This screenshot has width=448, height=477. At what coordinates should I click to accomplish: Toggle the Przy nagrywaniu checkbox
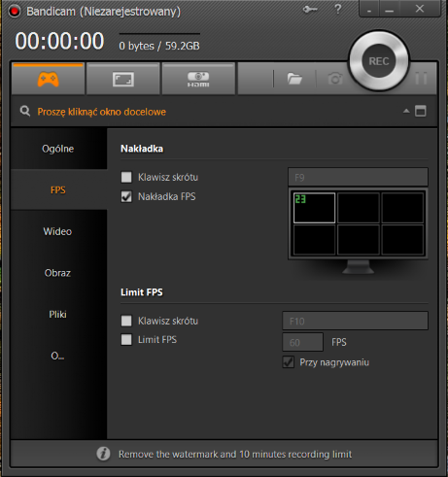coord(289,362)
